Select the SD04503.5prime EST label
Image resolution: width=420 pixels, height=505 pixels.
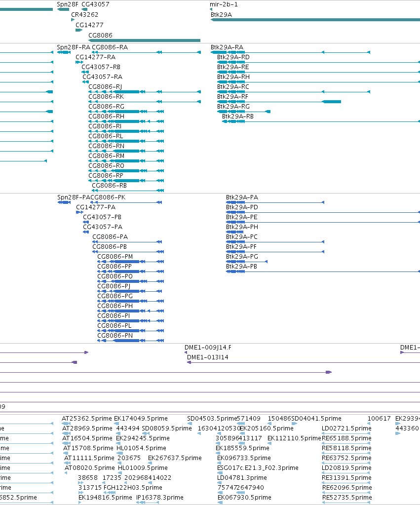pyautogui.click(x=212, y=419)
